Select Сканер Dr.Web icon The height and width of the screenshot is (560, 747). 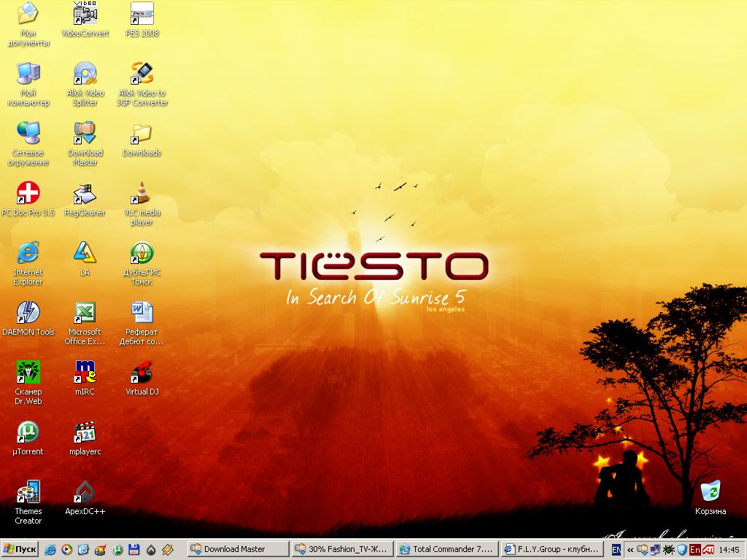(x=28, y=383)
